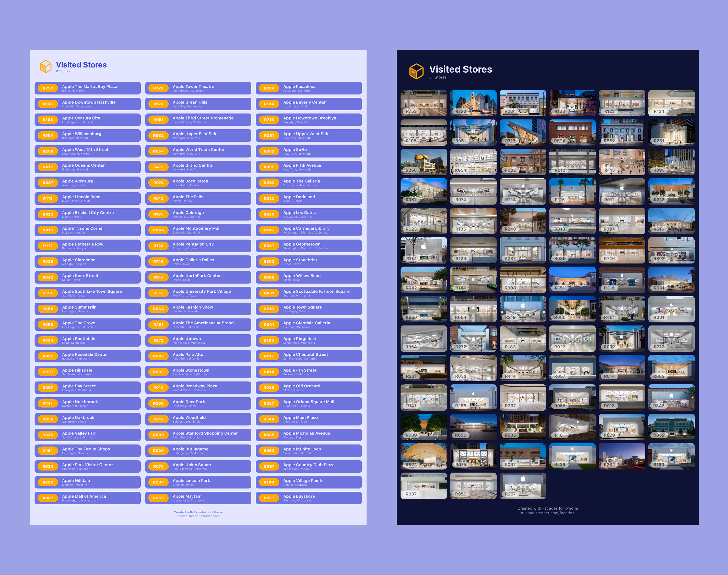The width and height of the screenshot is (728, 575).
Task: Open the R161 store photo thumbnail
Action: click(x=572, y=427)
